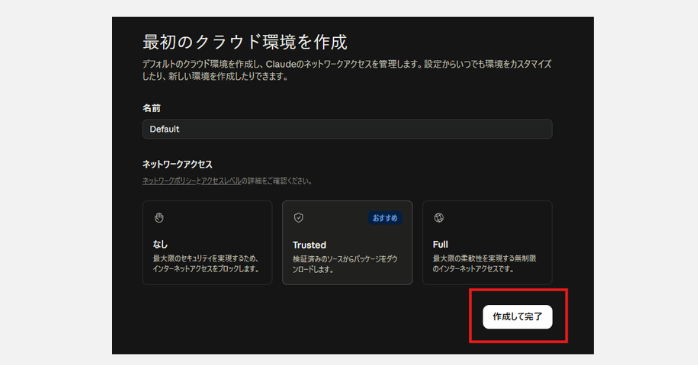698x365 pixels.
Task: Click the おすすめ badge on Trusted
Action: point(385,218)
